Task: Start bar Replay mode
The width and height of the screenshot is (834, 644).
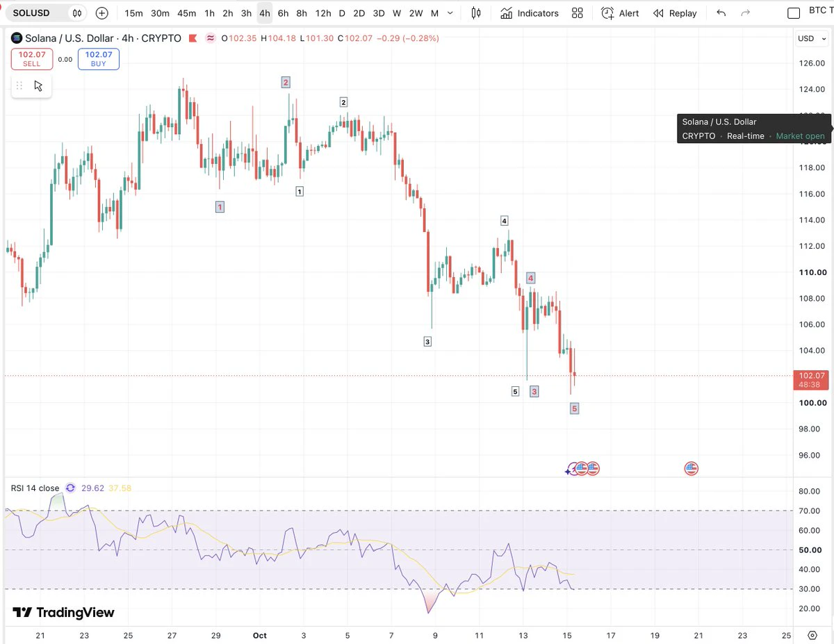Action: pyautogui.click(x=675, y=13)
